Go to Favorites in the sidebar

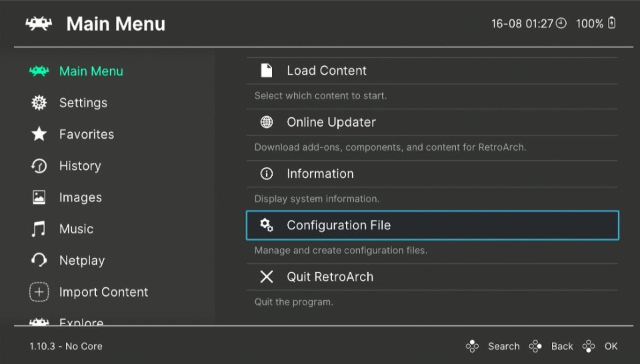tap(87, 134)
